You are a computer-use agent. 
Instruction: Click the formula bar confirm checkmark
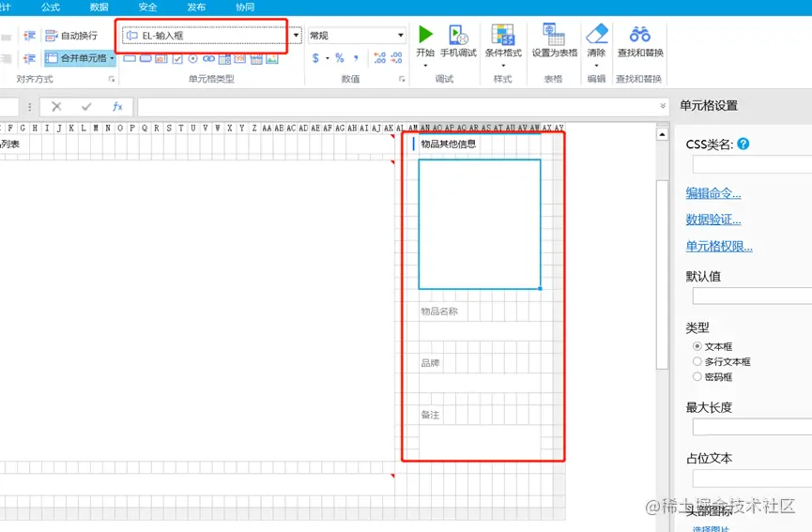pos(86,107)
